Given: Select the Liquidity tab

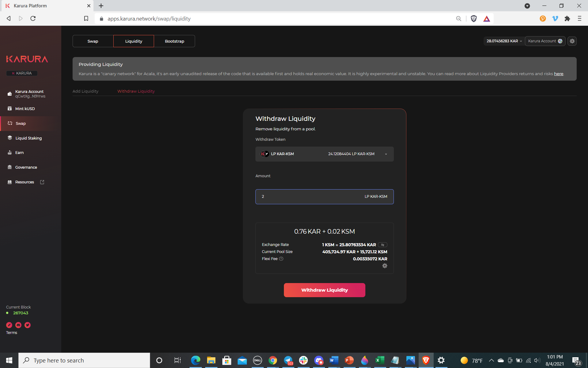Looking at the screenshot, I should 134,41.
